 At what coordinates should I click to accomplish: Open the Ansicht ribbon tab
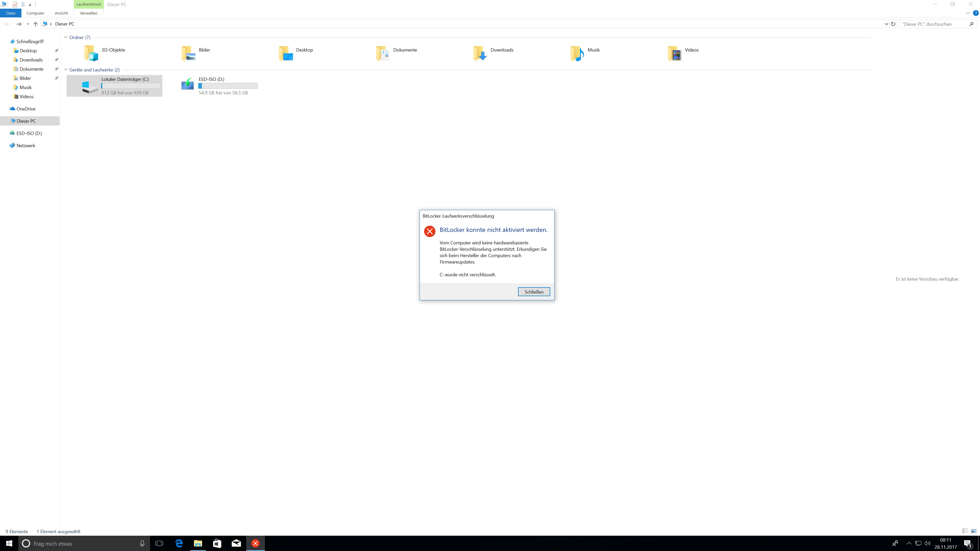[x=61, y=13]
